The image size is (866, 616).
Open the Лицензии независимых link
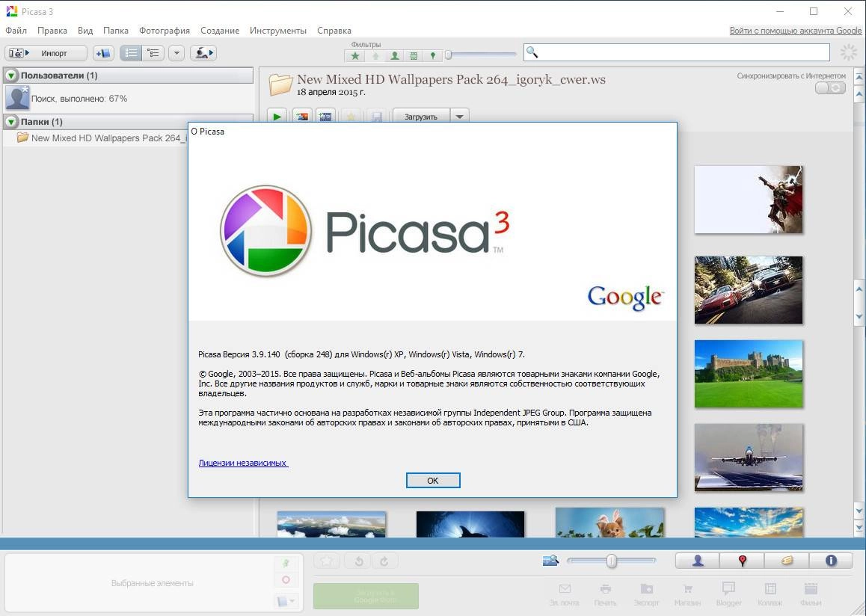[243, 463]
